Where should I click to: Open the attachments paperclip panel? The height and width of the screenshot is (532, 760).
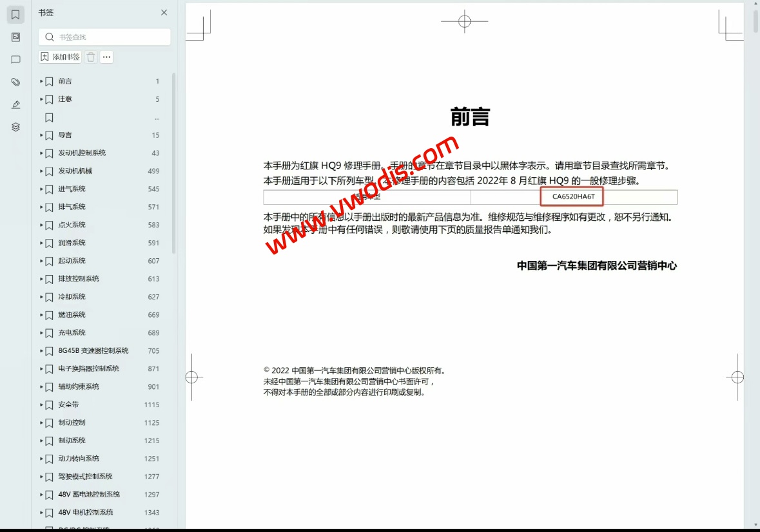[x=15, y=82]
